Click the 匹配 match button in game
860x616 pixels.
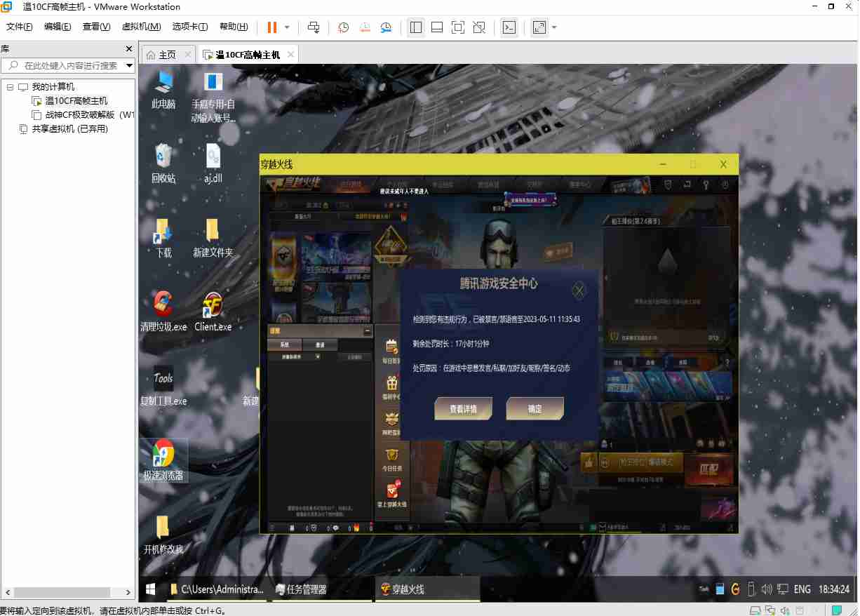(709, 468)
